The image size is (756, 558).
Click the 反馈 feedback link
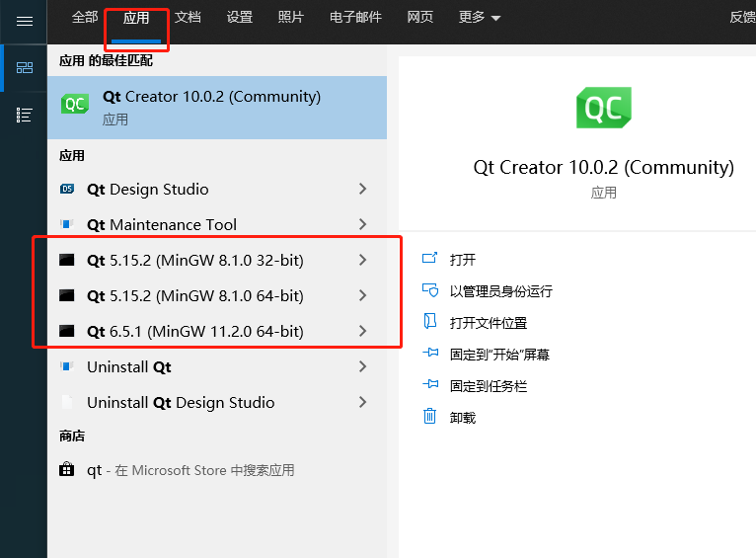742,18
